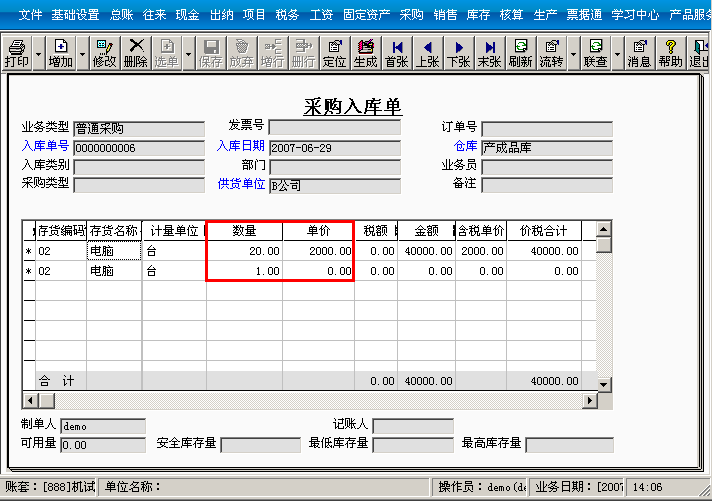Click the blue 供货单位 label link
This screenshot has width=712, height=501.
point(241,184)
